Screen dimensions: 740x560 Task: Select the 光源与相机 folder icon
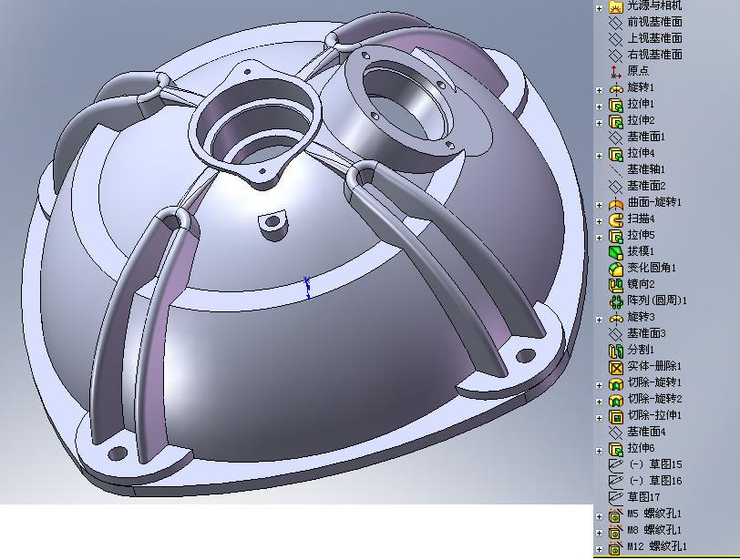click(x=616, y=6)
